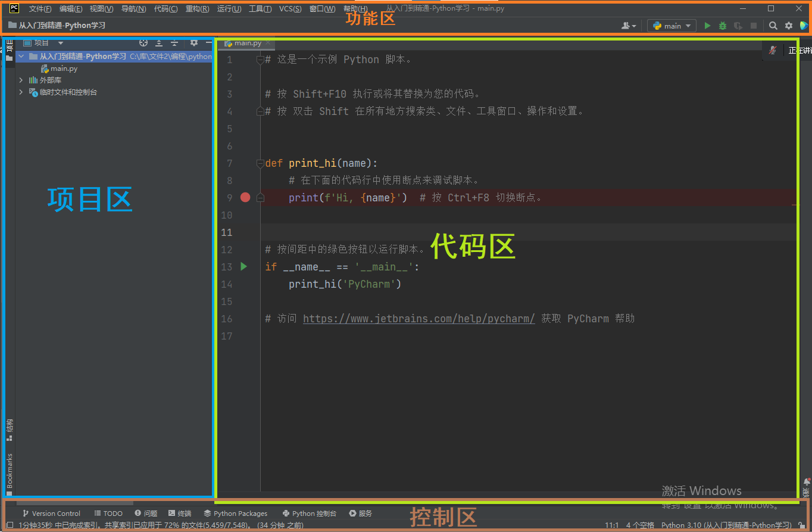The image size is (812, 532).
Task: Click line number 14 in the gutter
Action: tap(227, 284)
